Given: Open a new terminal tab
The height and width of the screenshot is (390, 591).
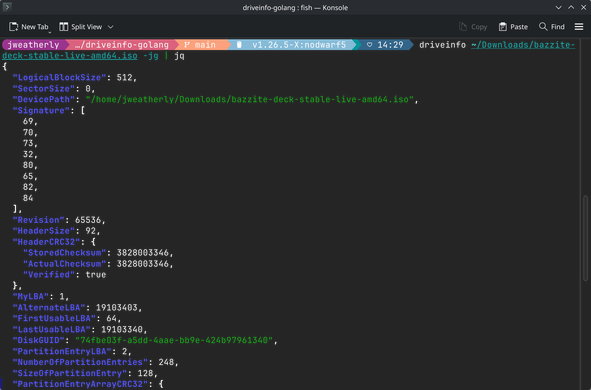Looking at the screenshot, I should click(x=29, y=27).
